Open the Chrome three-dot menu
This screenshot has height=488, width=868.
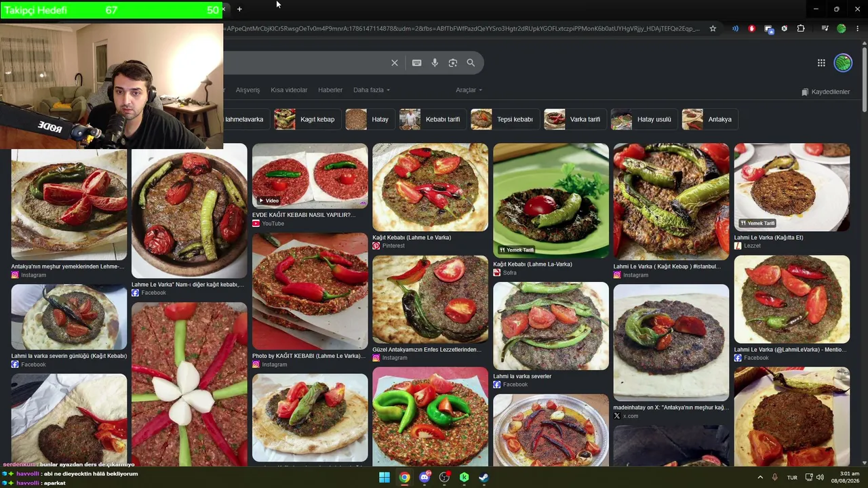click(857, 28)
